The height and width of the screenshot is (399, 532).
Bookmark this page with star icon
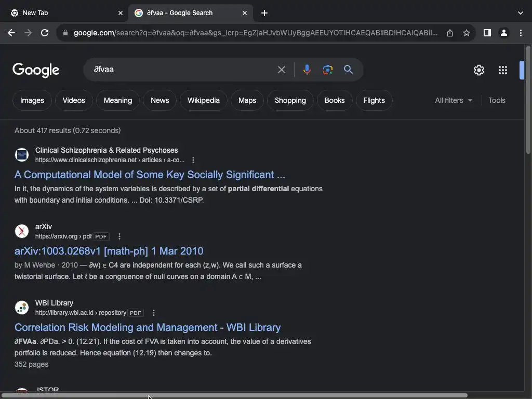coord(467,33)
